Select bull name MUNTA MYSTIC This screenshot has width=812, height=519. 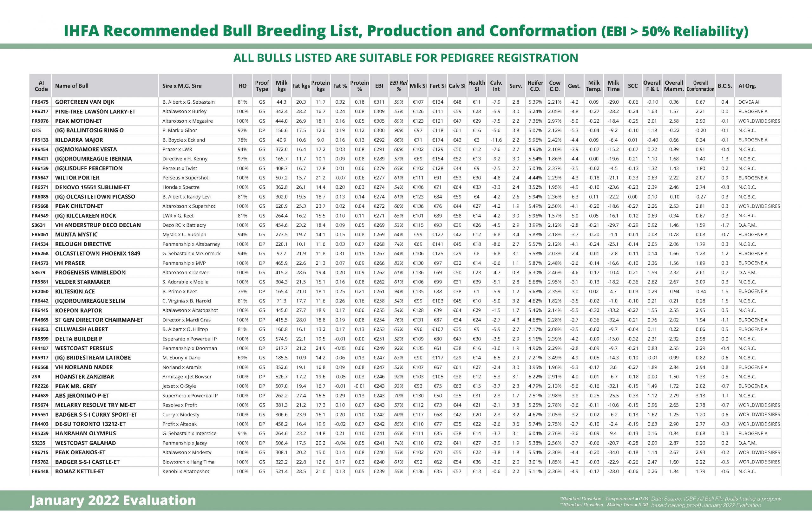pyautogui.click(x=76, y=235)
